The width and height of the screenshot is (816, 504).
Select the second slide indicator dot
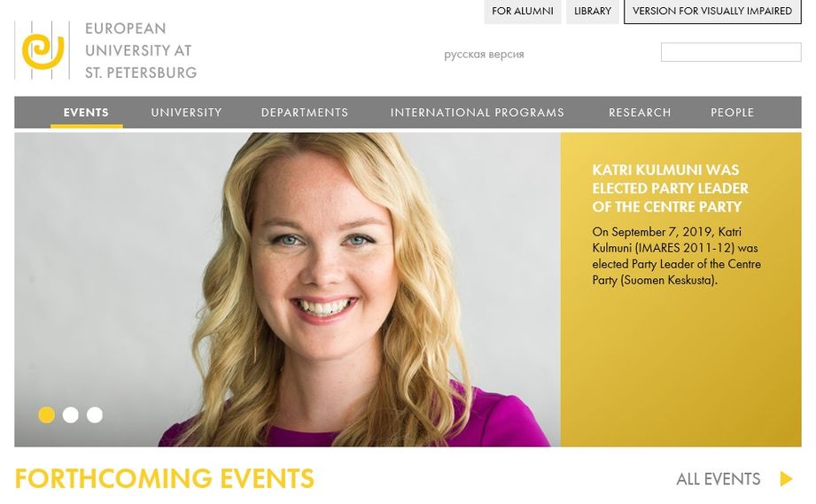(x=70, y=415)
